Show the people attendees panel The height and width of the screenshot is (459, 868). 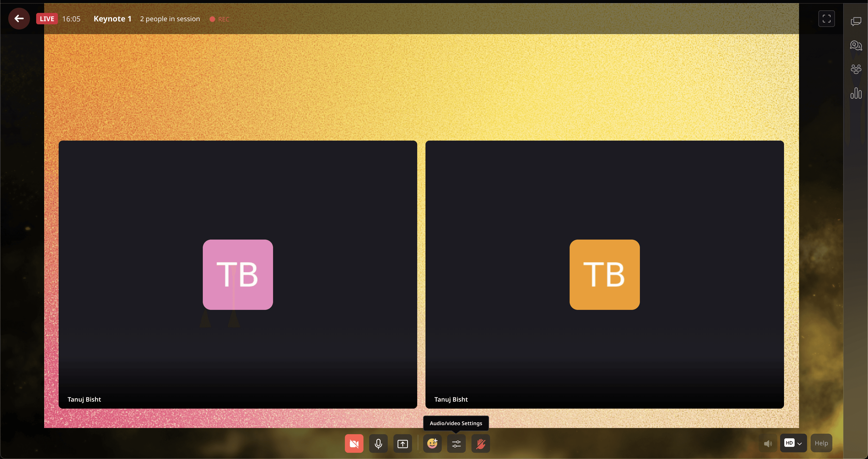[x=856, y=69]
